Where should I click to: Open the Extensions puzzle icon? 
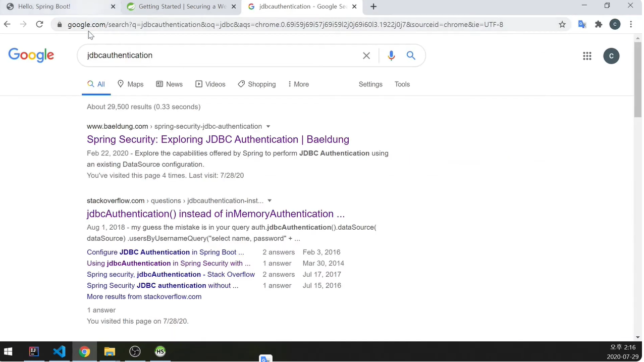tap(599, 24)
